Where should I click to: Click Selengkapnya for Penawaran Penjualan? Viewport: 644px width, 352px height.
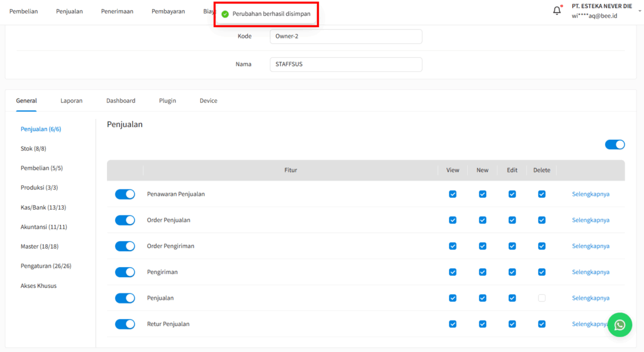[x=590, y=194]
